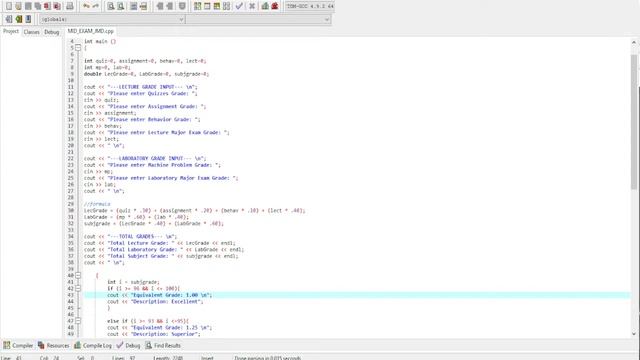Print the current document
640x360 pixels.
70,6
